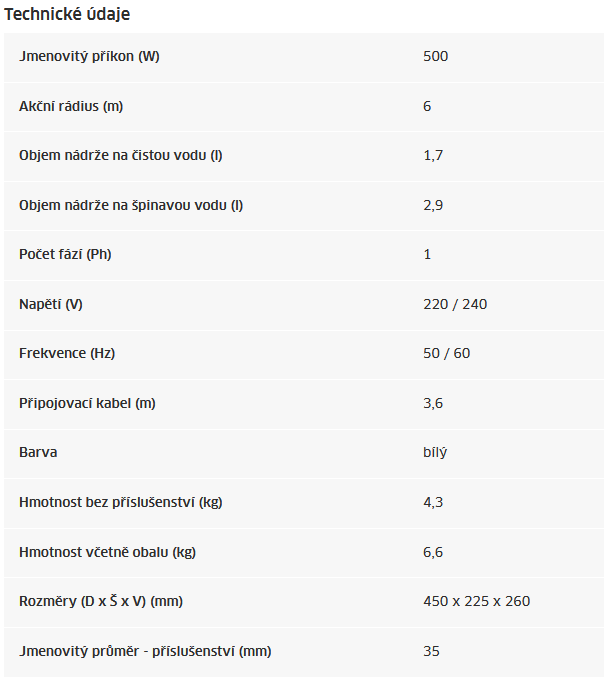Select the color value "bílý"

(435, 452)
